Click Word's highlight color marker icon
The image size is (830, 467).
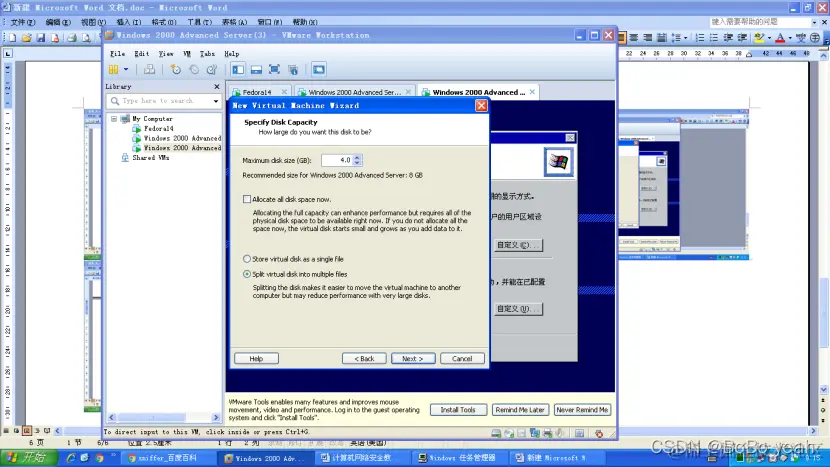tap(759, 38)
